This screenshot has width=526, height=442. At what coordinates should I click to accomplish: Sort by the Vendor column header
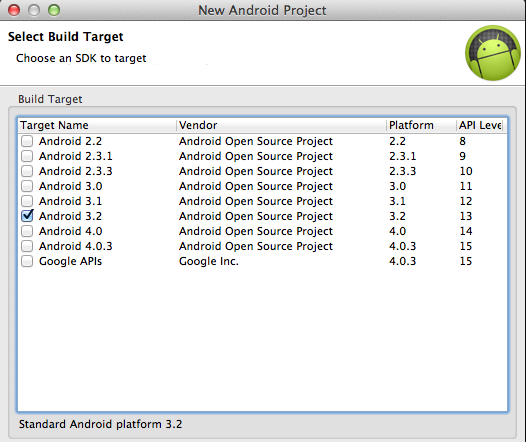click(x=281, y=125)
